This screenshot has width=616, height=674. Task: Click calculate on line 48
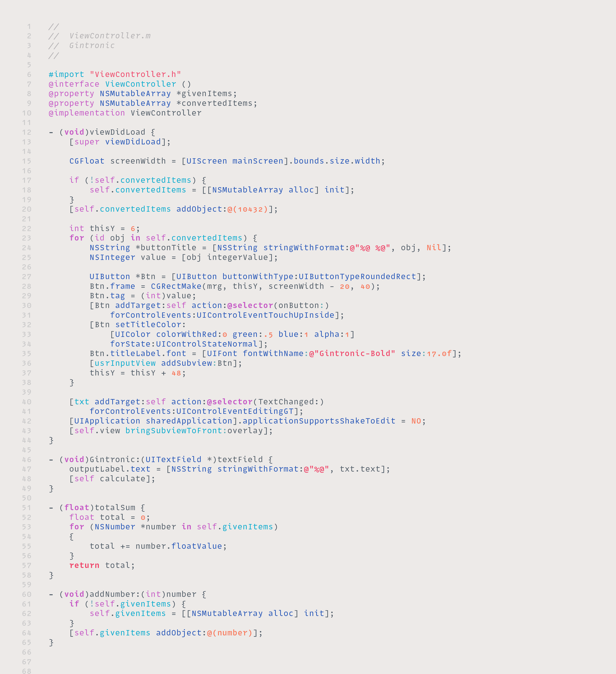coord(122,479)
